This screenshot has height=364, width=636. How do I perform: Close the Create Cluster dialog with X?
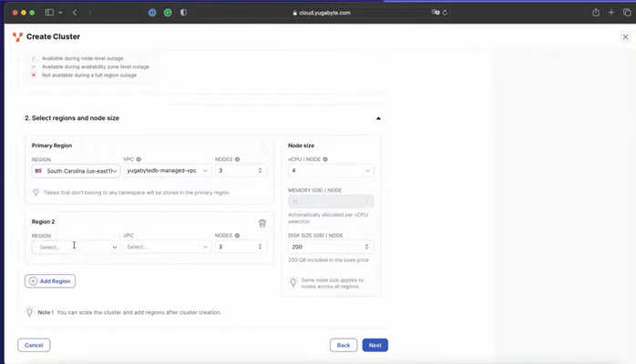tap(625, 36)
